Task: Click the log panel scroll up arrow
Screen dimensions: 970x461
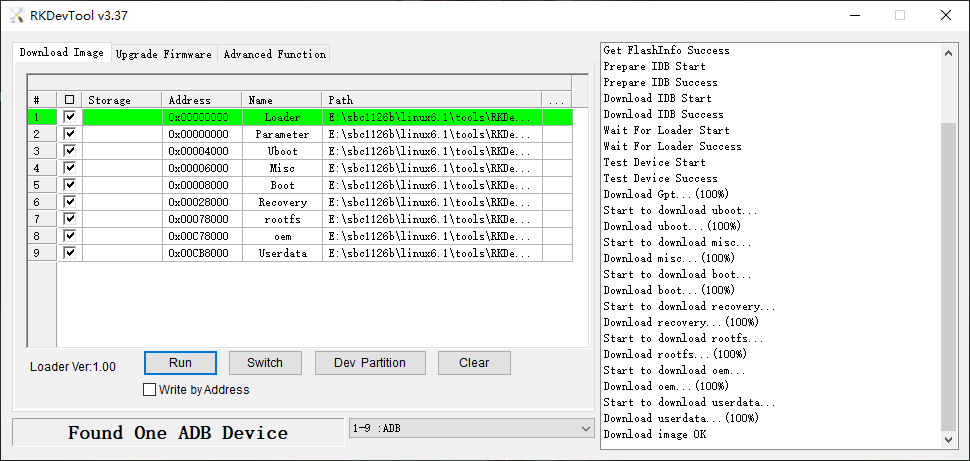Action: [948, 54]
